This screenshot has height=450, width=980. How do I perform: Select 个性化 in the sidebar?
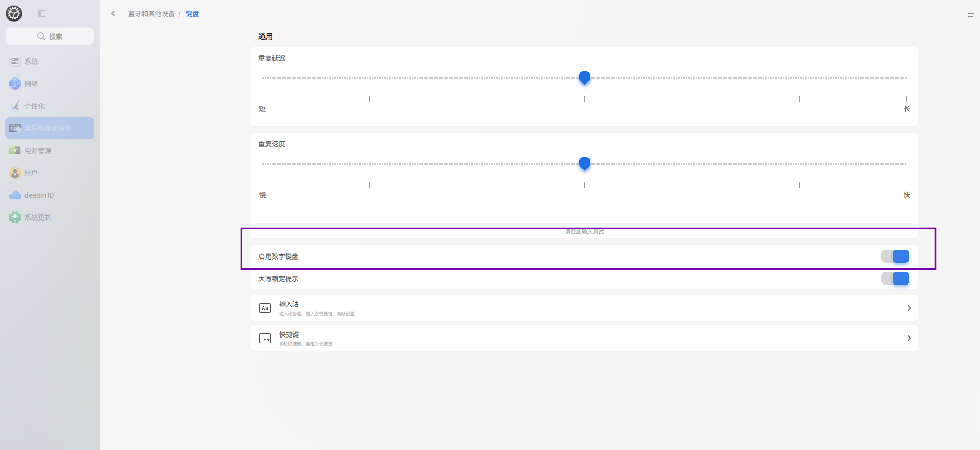click(x=50, y=106)
